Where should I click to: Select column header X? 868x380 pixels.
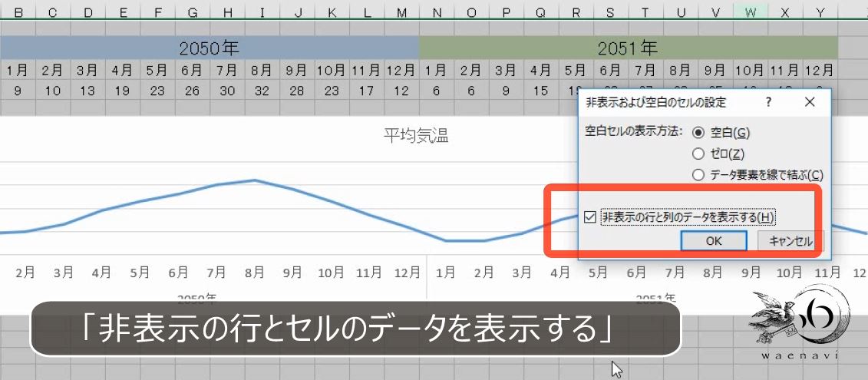tap(785, 13)
